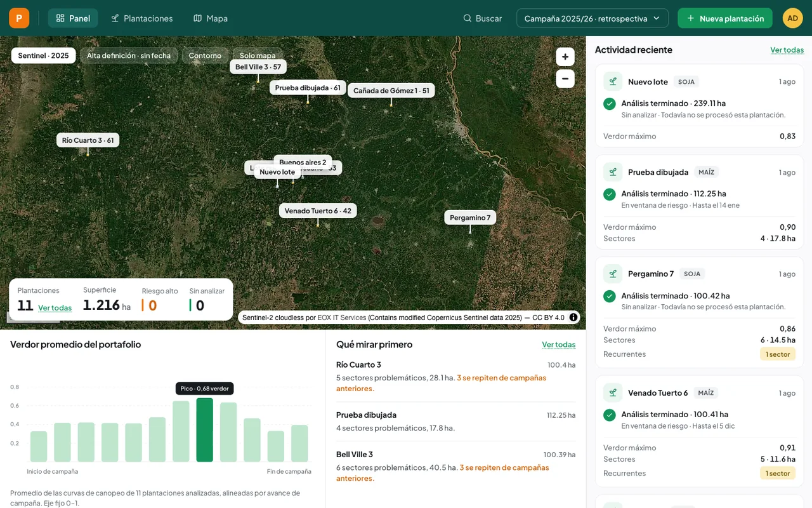Viewport: 812px width, 508px height.
Task: Click the Venado Tuerto 6 card plant icon
Action: tap(613, 392)
